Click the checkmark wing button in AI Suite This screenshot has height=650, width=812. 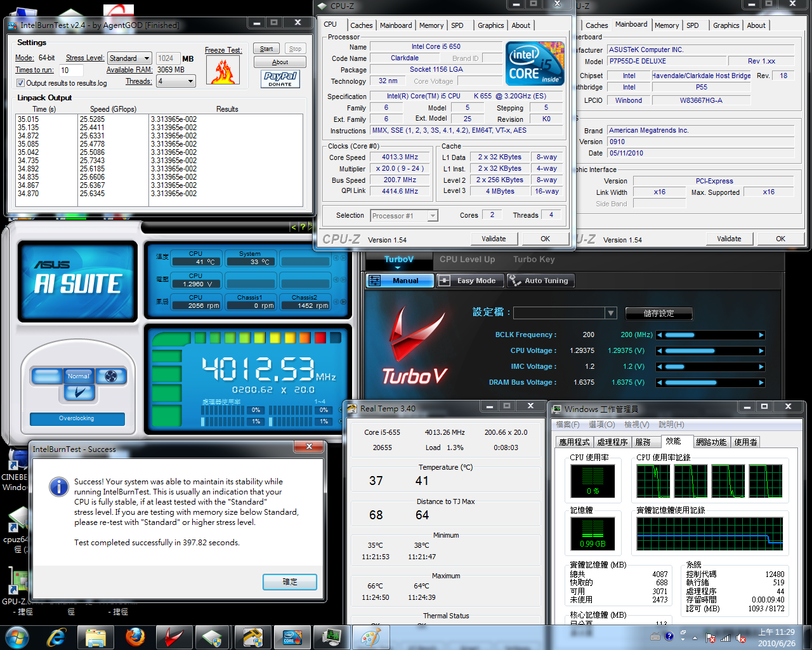[80, 393]
